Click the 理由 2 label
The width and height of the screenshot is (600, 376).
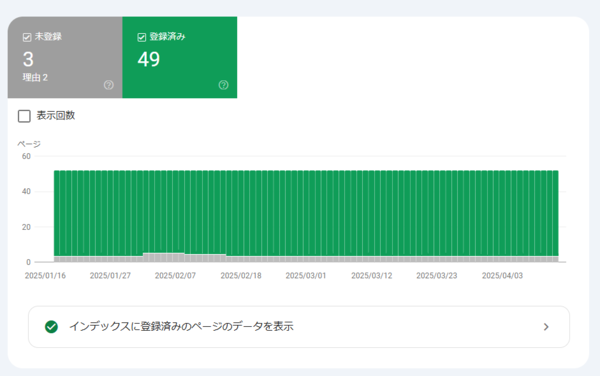point(35,78)
